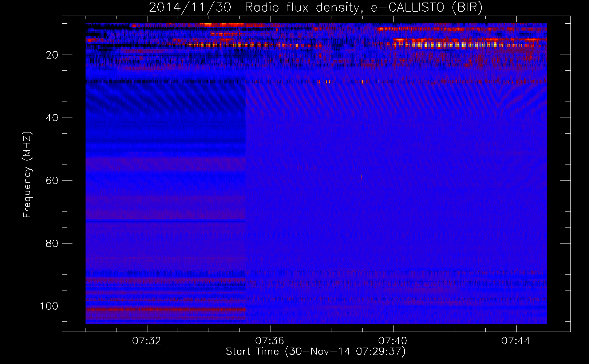Click the 40 frequency tick label

(x=52, y=118)
